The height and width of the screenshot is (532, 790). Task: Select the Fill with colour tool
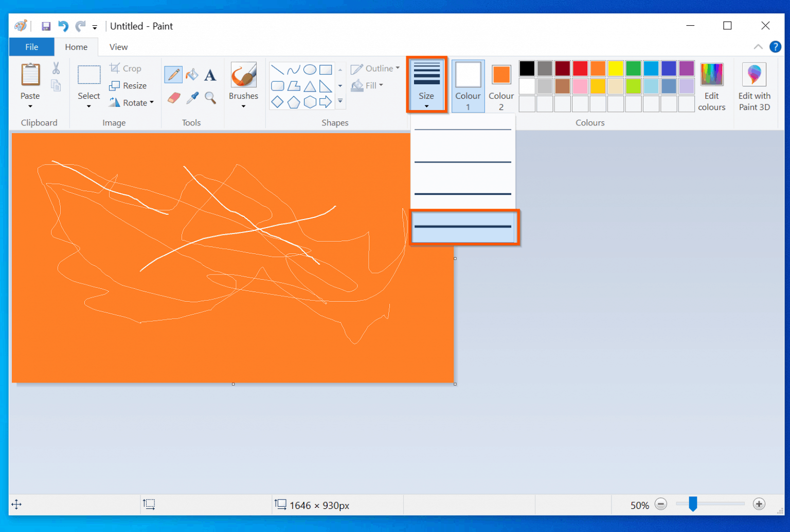point(191,74)
